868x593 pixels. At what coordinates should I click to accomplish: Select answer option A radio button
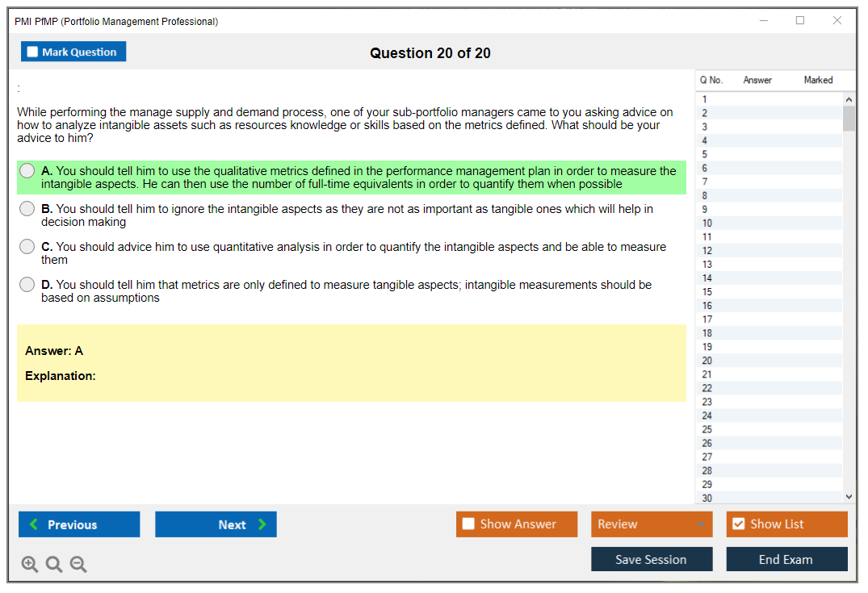tap(27, 171)
